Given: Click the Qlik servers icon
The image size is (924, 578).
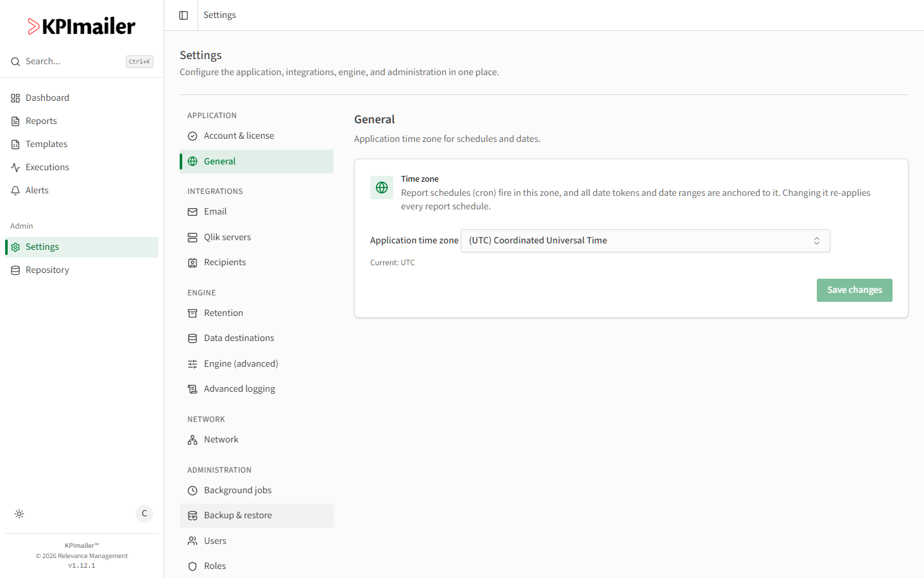Looking at the screenshot, I should click(x=193, y=238).
